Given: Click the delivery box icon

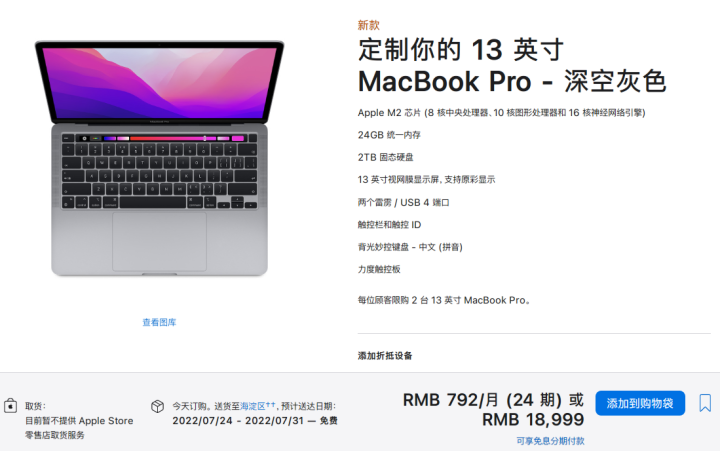Looking at the screenshot, I should click(158, 406).
